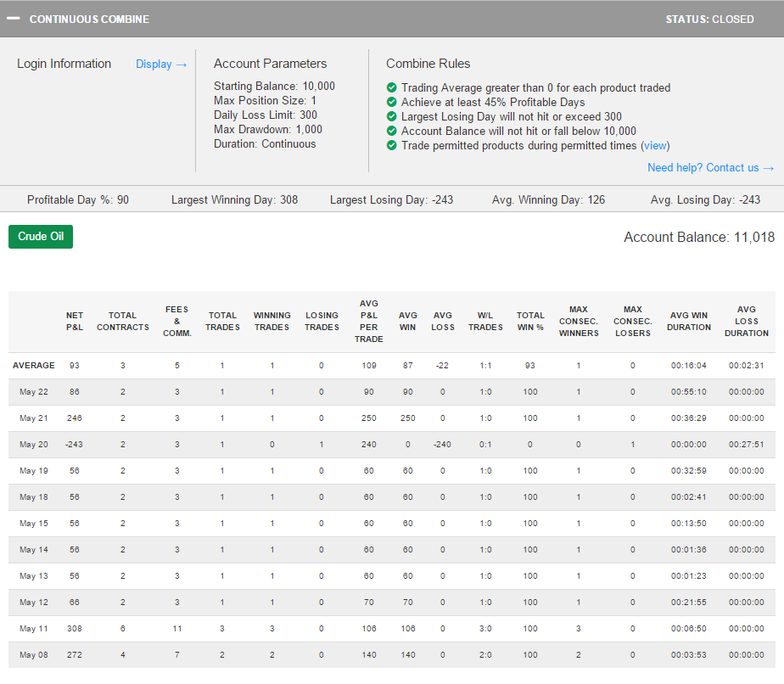
Task: Click green check for Account Balance rule
Action: pos(391,131)
